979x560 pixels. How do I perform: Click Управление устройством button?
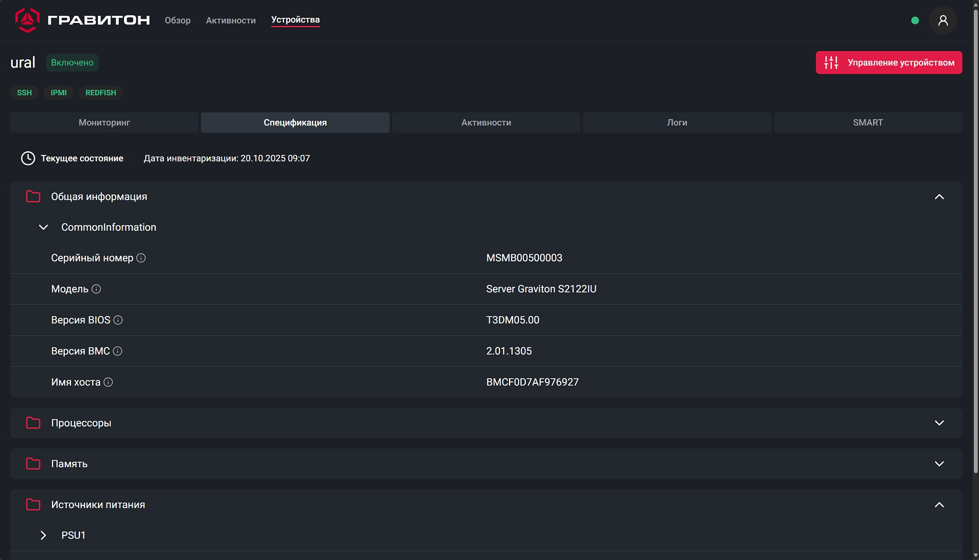[x=889, y=63]
